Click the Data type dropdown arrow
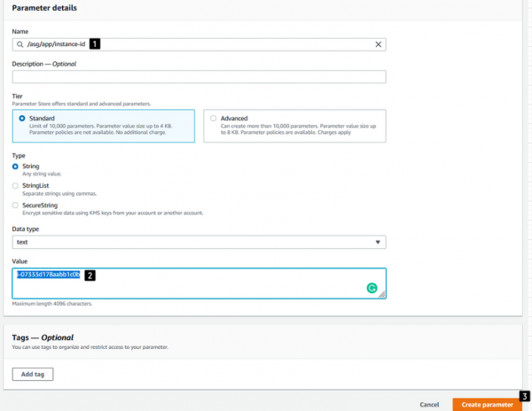Image resolution: width=532 pixels, height=411 pixels. 379,242
